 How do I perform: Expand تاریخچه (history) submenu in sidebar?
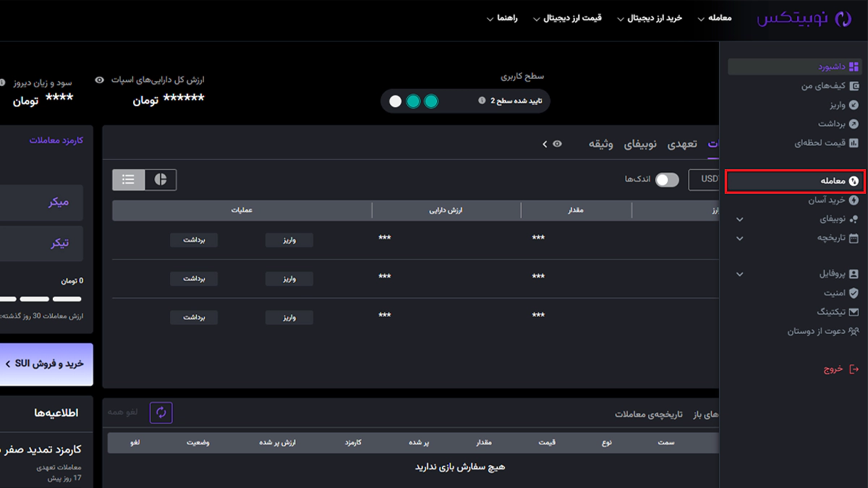pyautogui.click(x=739, y=238)
